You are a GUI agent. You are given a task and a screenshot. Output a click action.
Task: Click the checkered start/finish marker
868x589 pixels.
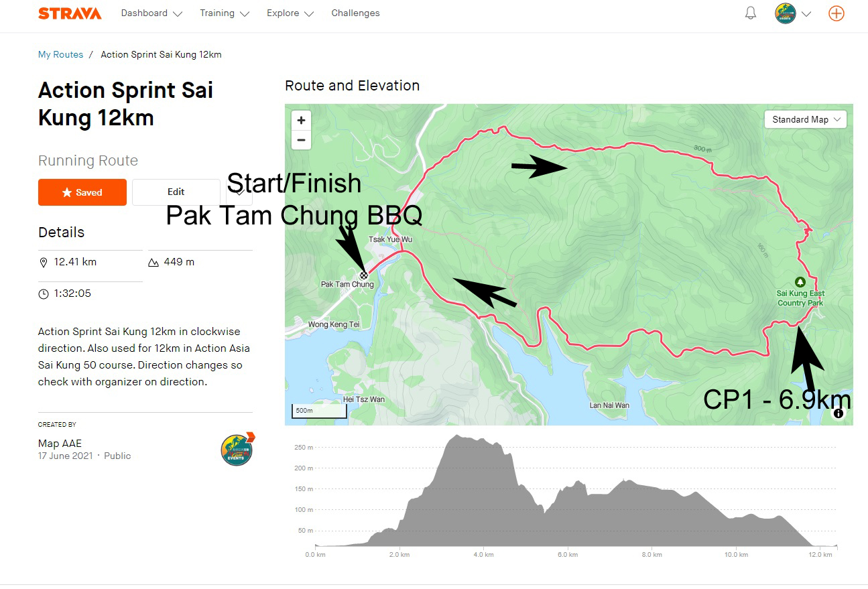[364, 275]
